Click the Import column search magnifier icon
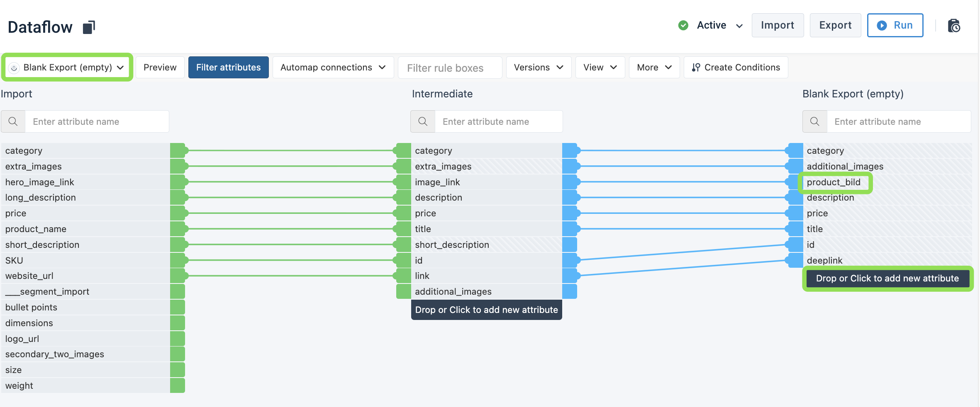This screenshot has width=980, height=407. tap(13, 121)
